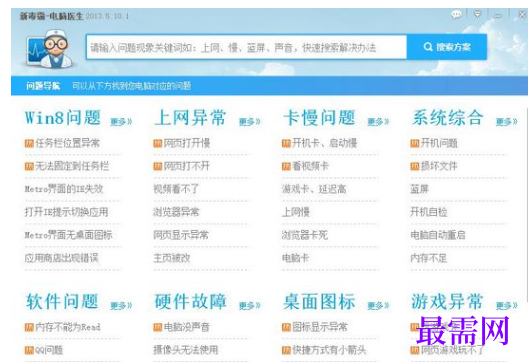528x362 pixels.
Task: Click the doctor mascot avatar
Action: [50, 48]
